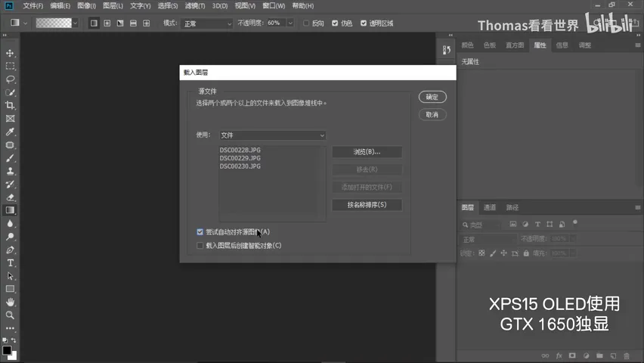The image size is (644, 363).
Task: Open the History panel icon
Action: pos(447,50)
